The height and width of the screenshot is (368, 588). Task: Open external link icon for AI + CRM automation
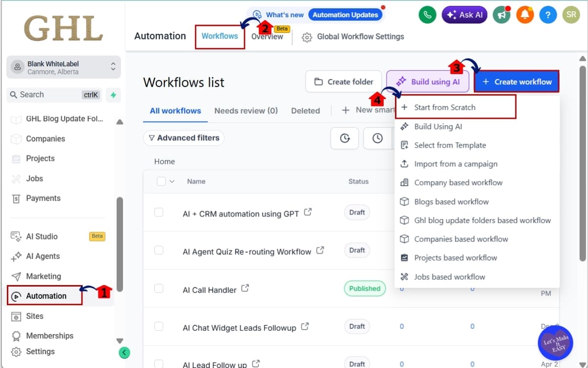pos(308,212)
